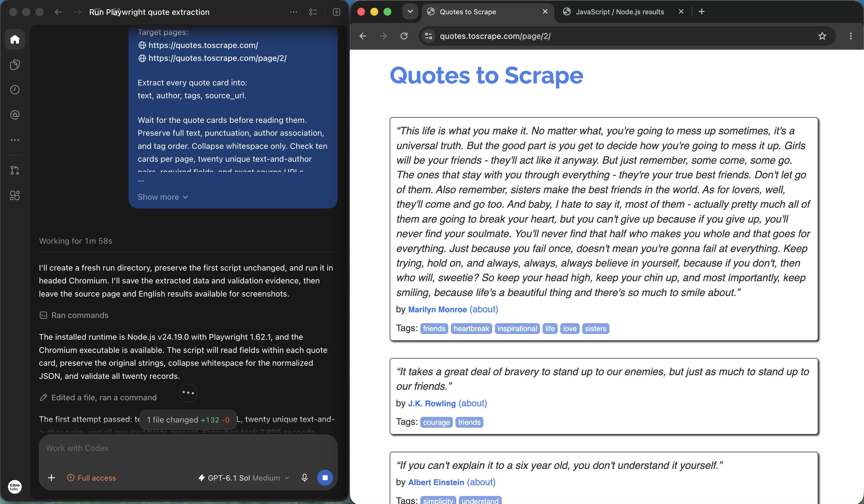Open Codex header more-options ellipsis
The image size is (864, 504).
pyautogui.click(x=293, y=12)
